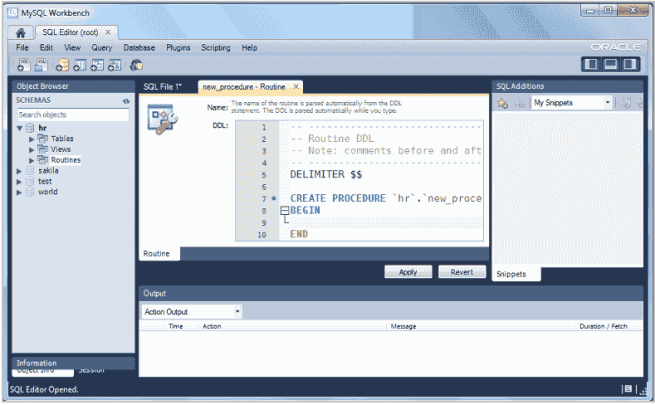This screenshot has height=405, width=655.
Task: Close the new_procedure - Routine tab
Action: (296, 86)
